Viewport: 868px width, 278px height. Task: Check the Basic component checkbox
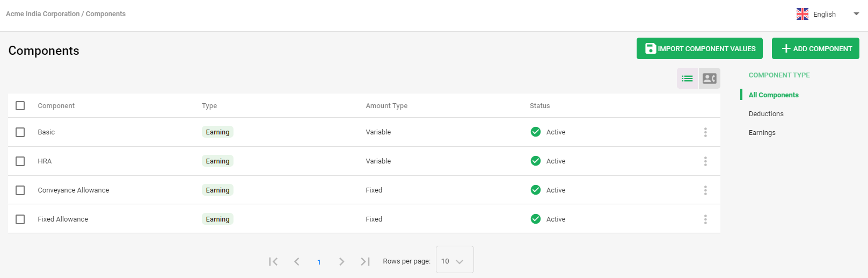[20, 132]
